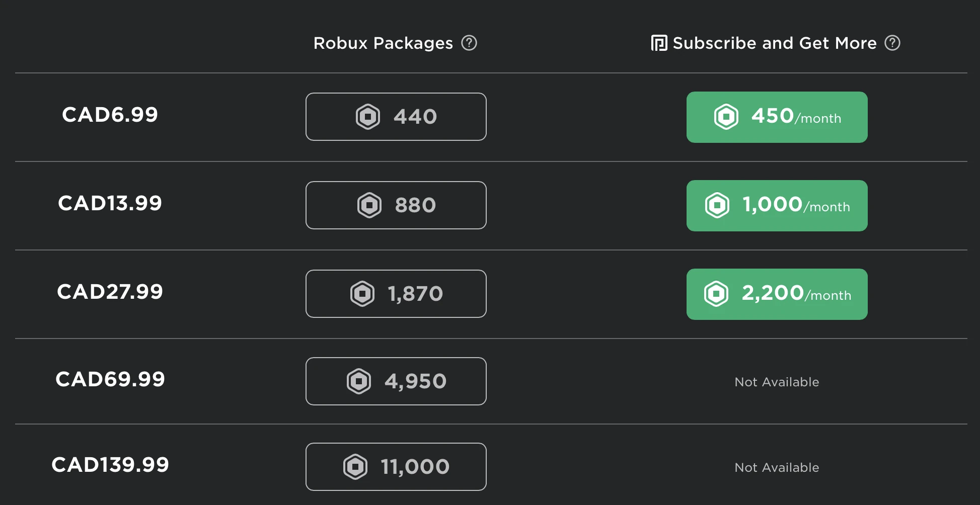
Task: Buy the 1,870 Robux package
Action: pos(396,294)
